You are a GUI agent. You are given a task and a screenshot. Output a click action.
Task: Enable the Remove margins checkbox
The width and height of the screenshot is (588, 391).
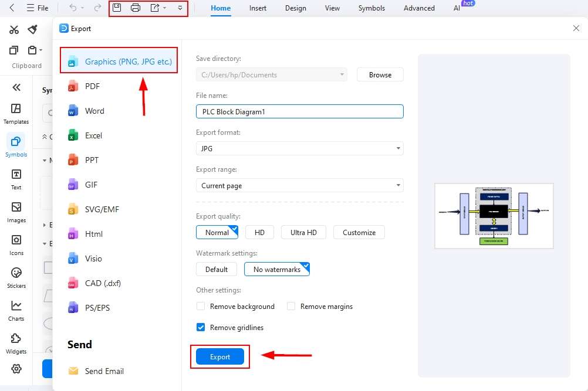[290, 306]
